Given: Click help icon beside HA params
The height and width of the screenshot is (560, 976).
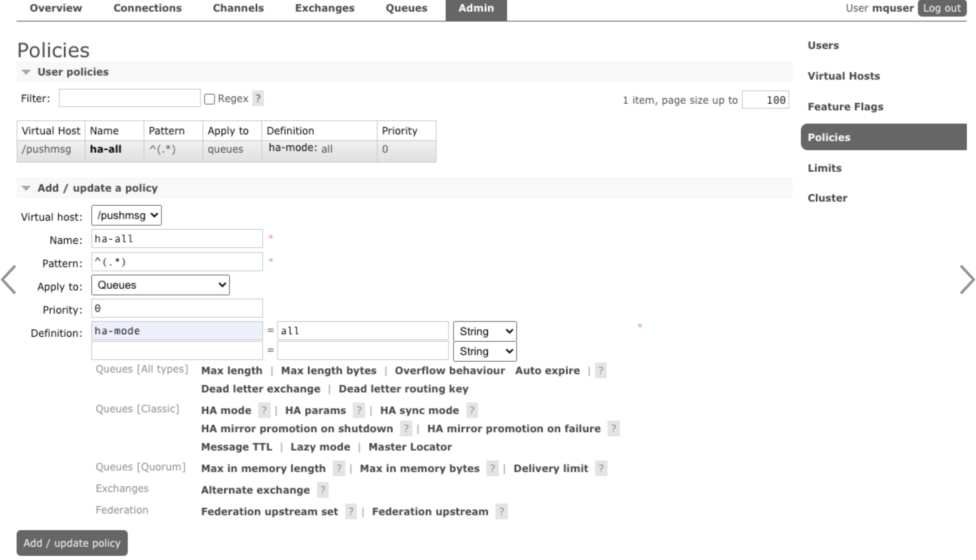Looking at the screenshot, I should click(x=359, y=410).
